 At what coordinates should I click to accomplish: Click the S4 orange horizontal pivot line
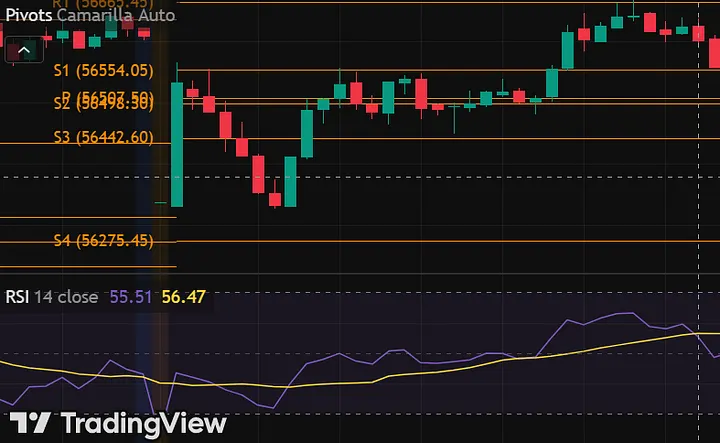tap(400, 241)
